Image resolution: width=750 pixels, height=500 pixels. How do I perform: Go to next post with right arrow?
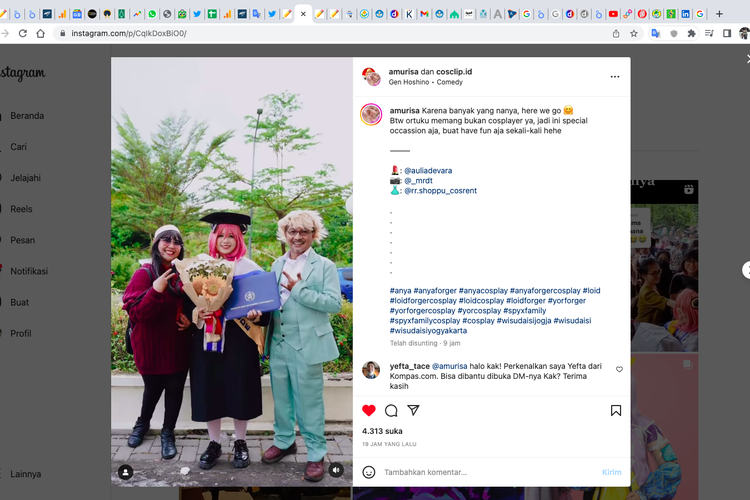(745, 270)
